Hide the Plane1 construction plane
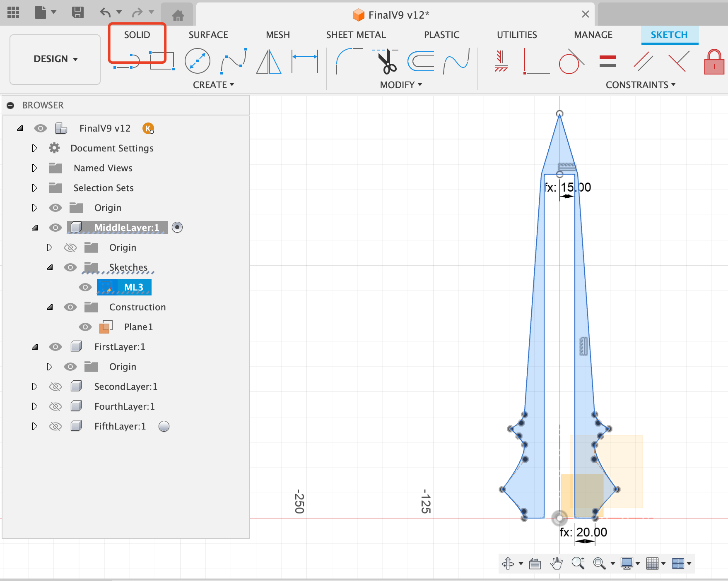 (x=85, y=327)
